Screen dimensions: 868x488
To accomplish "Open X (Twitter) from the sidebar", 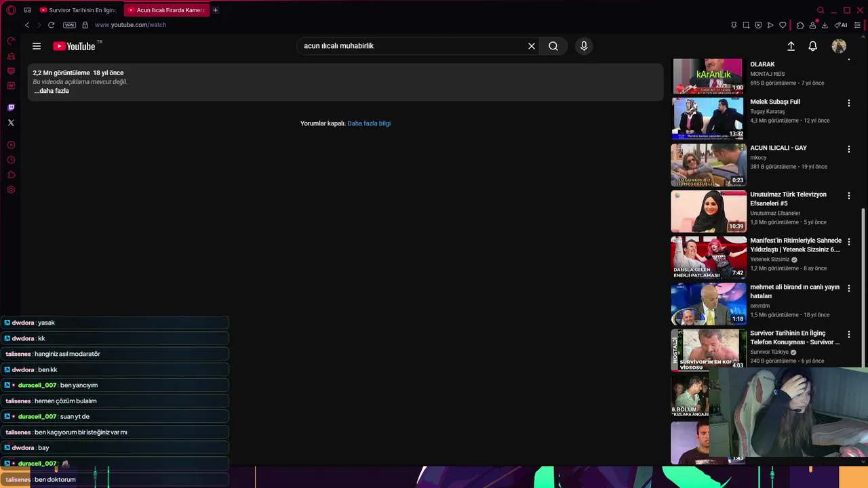I will [x=11, y=123].
